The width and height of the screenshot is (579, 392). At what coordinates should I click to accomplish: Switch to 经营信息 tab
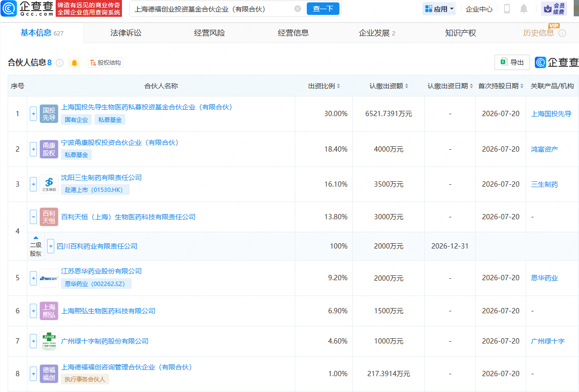pos(293,33)
